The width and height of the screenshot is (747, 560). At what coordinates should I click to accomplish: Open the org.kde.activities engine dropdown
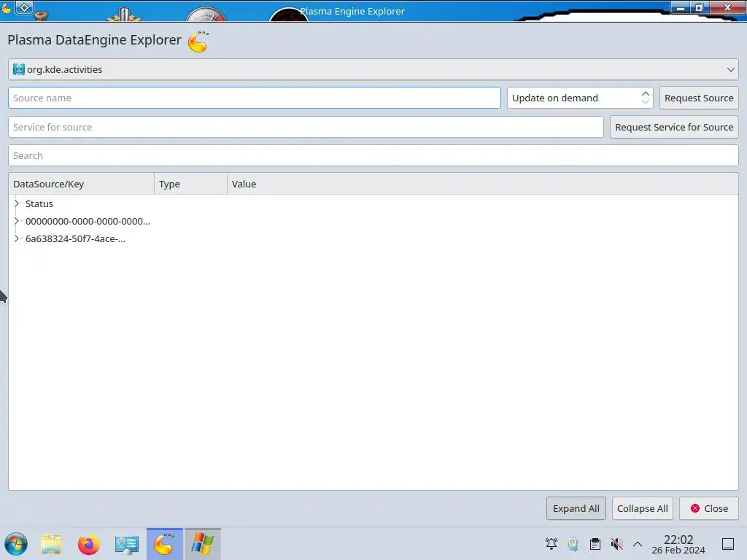point(373,69)
